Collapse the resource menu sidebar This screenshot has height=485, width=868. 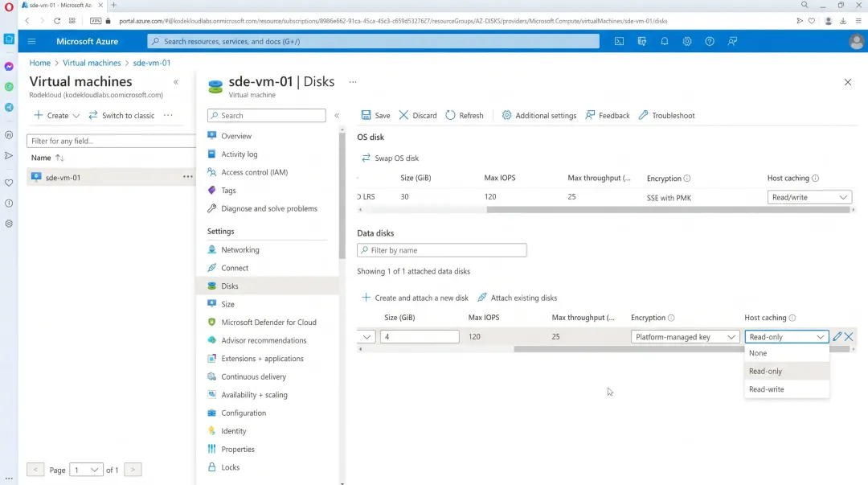point(337,115)
